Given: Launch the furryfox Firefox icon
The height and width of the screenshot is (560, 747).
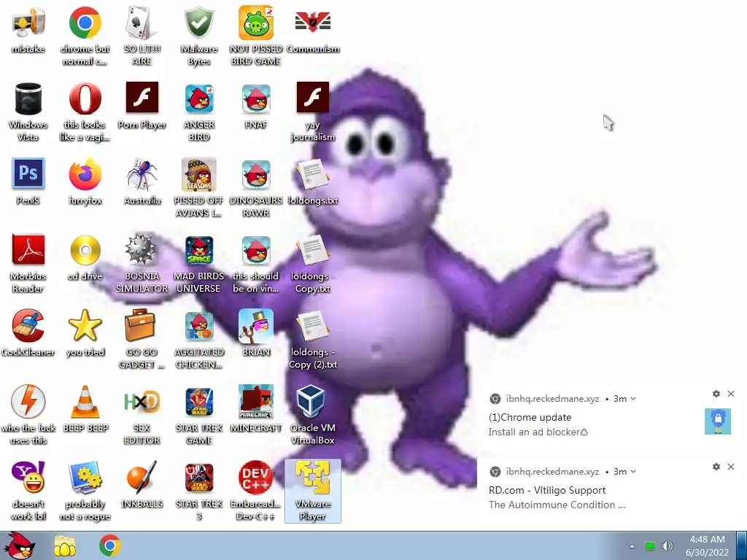Looking at the screenshot, I should [85, 182].
